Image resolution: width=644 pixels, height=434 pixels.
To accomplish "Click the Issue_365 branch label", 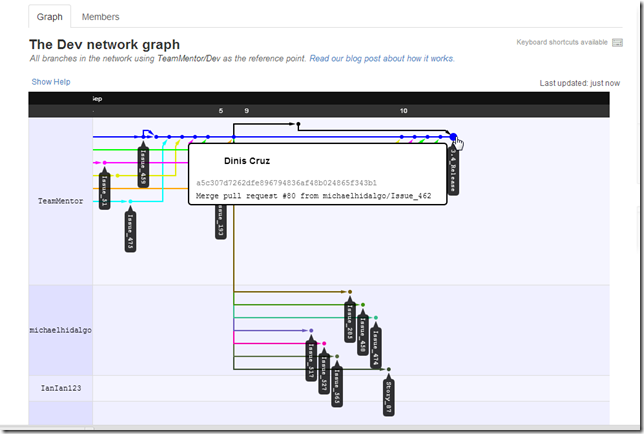I will 337,388.
